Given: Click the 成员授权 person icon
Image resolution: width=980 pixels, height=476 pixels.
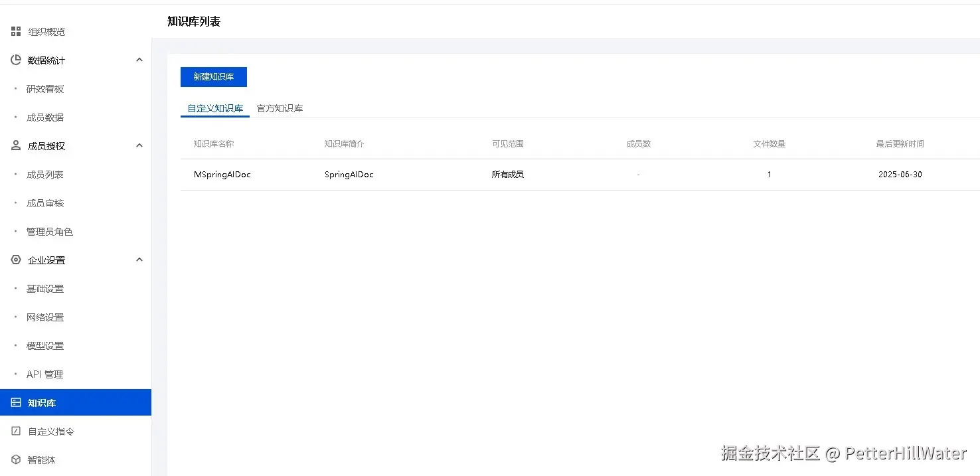Looking at the screenshot, I should pyautogui.click(x=15, y=145).
